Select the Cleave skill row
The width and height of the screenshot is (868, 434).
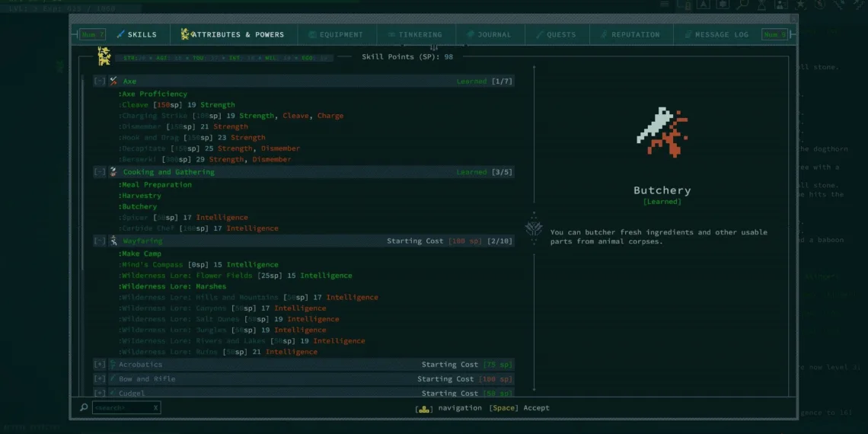tap(177, 105)
